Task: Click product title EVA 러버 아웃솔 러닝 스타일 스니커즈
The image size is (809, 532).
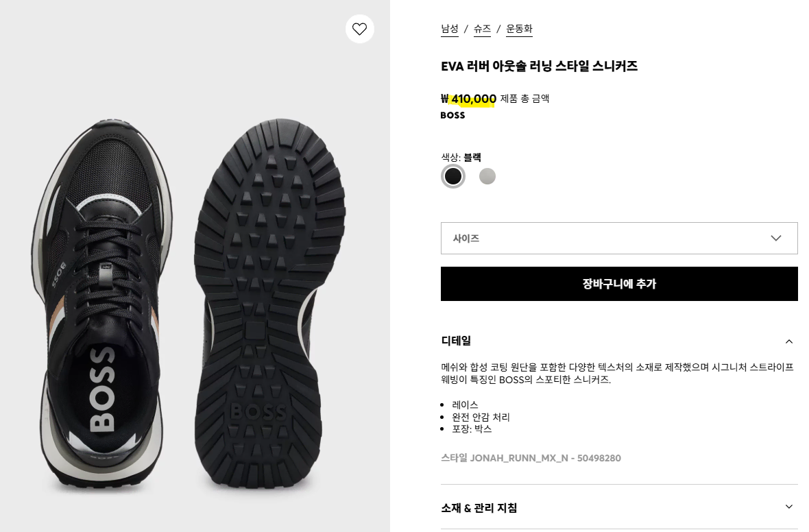Action: coord(539,66)
